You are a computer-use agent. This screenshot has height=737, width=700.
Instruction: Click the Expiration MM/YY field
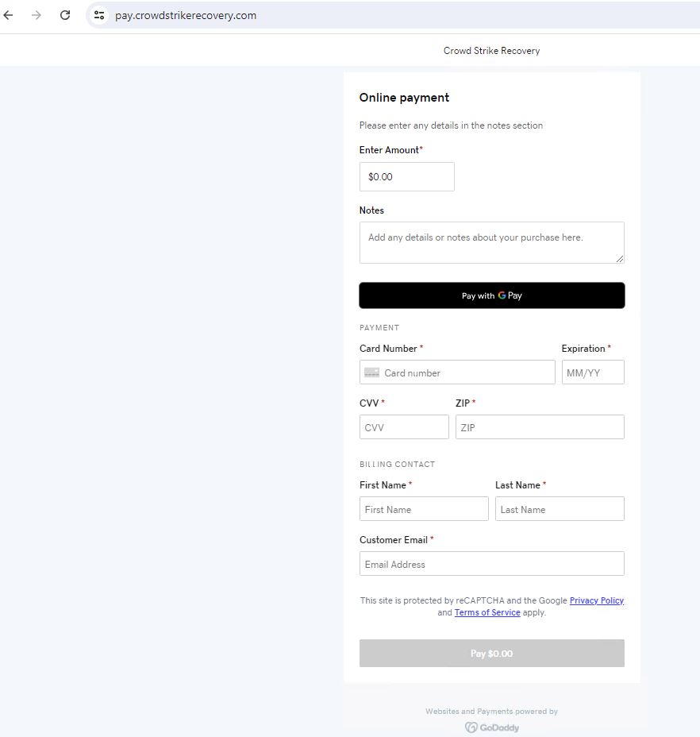tap(592, 372)
